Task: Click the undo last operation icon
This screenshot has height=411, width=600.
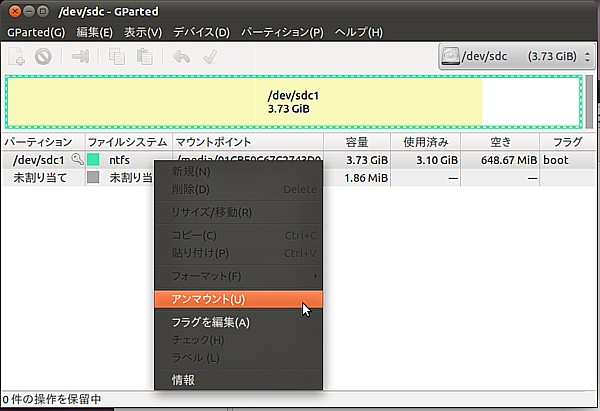Action: pyautogui.click(x=181, y=57)
